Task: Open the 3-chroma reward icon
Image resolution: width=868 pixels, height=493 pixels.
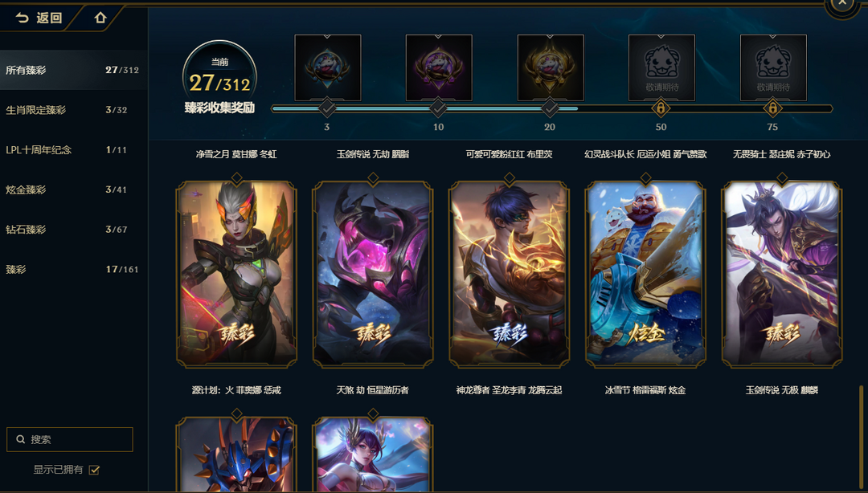Action: click(328, 67)
